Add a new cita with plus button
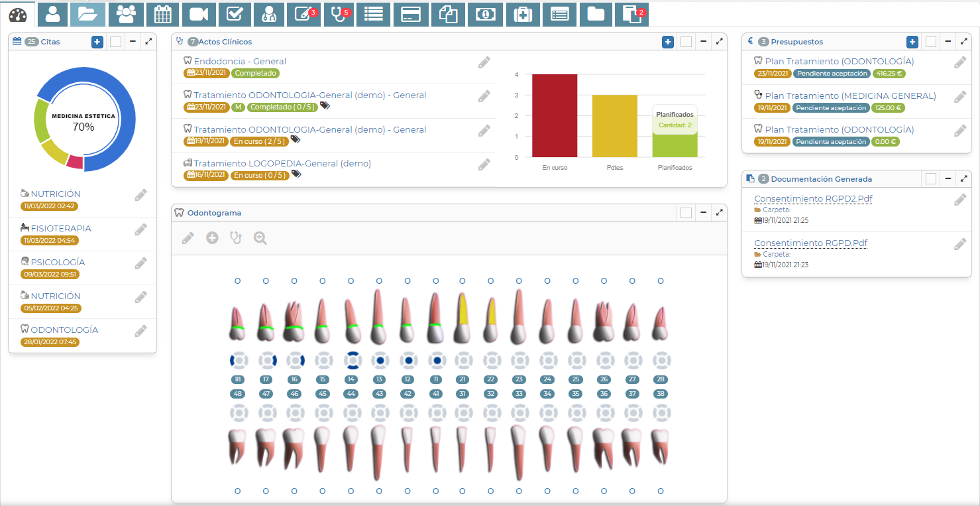 (97, 42)
